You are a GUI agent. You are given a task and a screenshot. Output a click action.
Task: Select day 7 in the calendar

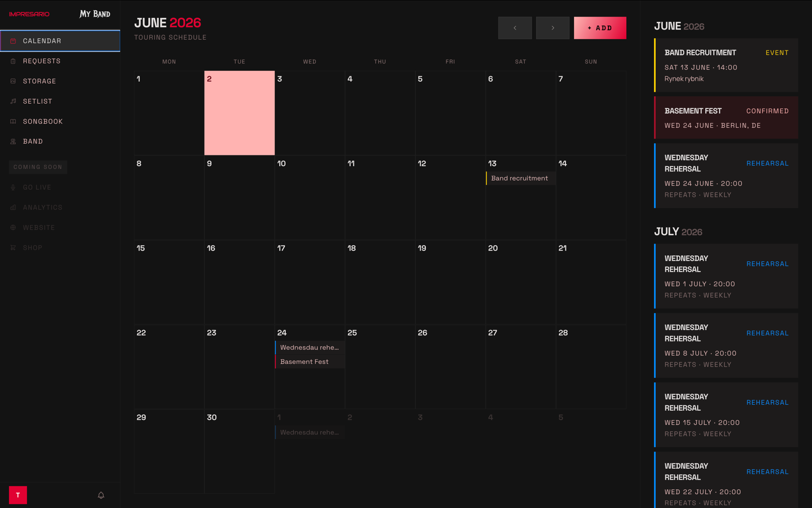[x=591, y=113]
